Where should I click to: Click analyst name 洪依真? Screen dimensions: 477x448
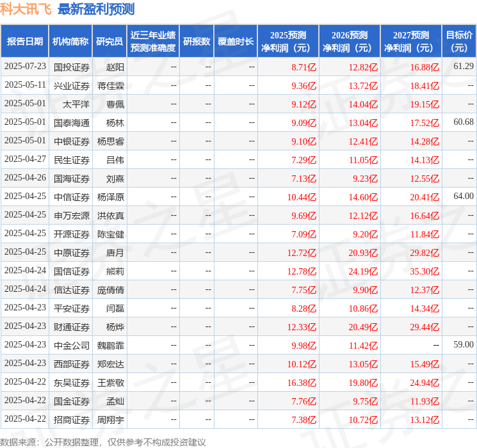(110, 216)
